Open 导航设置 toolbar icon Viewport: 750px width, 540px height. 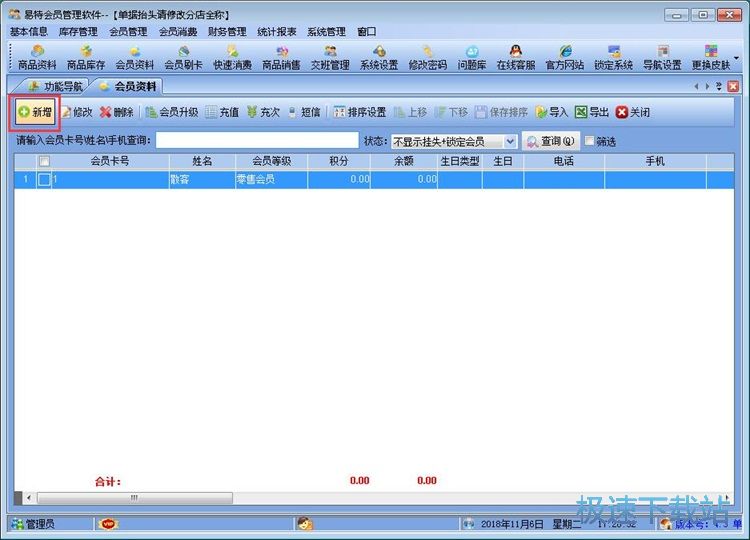(662, 57)
